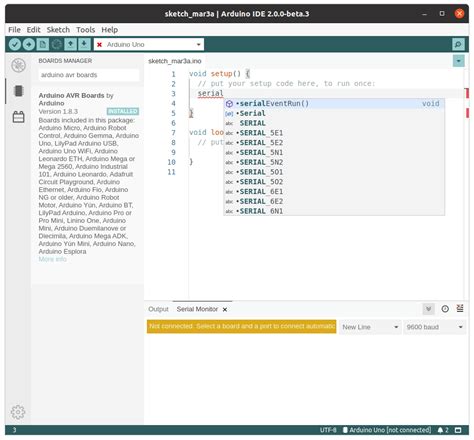Open the settings gear in the sidebar

tap(18, 412)
